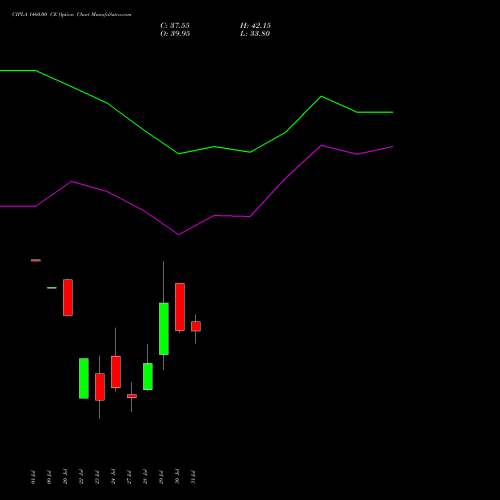The image size is (500, 500).
Task: Select the 29 Jul date label
Action: pos(161,477)
